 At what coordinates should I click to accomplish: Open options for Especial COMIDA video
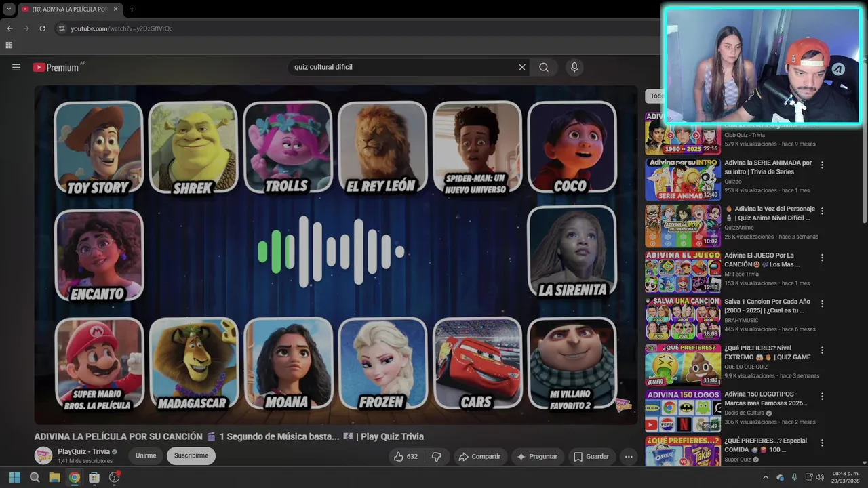tap(823, 443)
